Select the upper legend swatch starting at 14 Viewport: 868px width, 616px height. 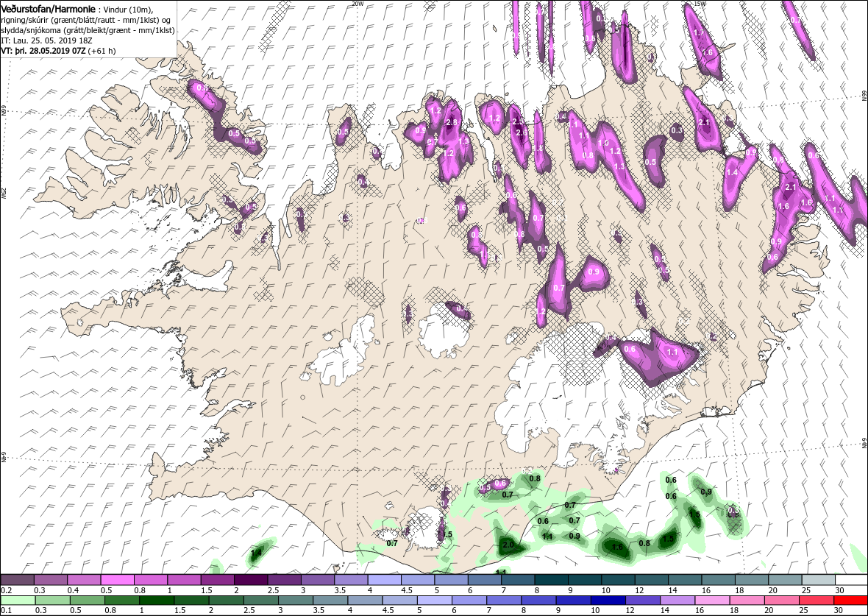(x=685, y=580)
